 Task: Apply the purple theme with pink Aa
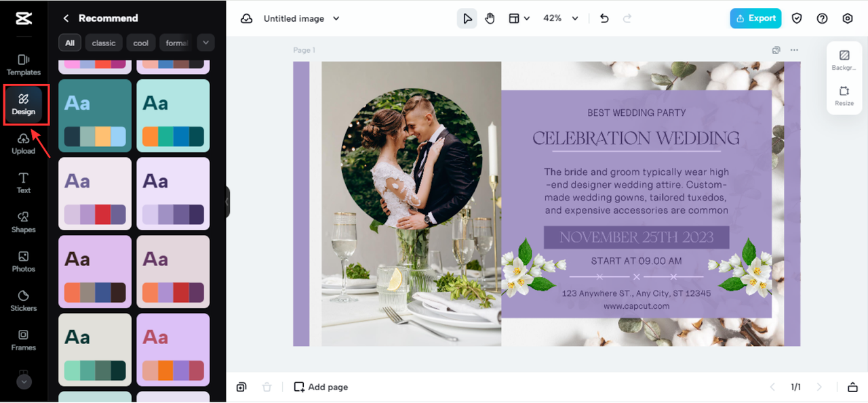coord(173,349)
